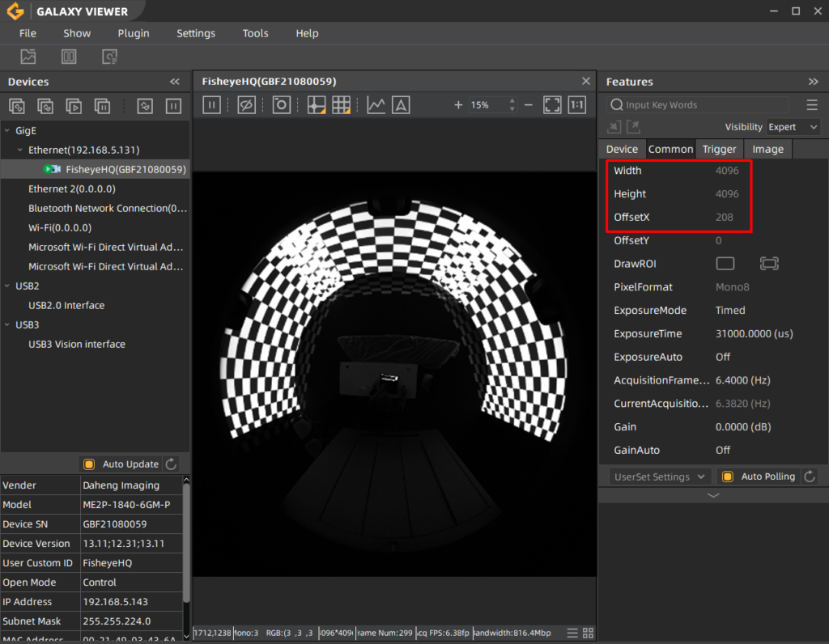Toggle Auto Update in the Devices panel
The width and height of the screenshot is (829, 644).
[89, 464]
